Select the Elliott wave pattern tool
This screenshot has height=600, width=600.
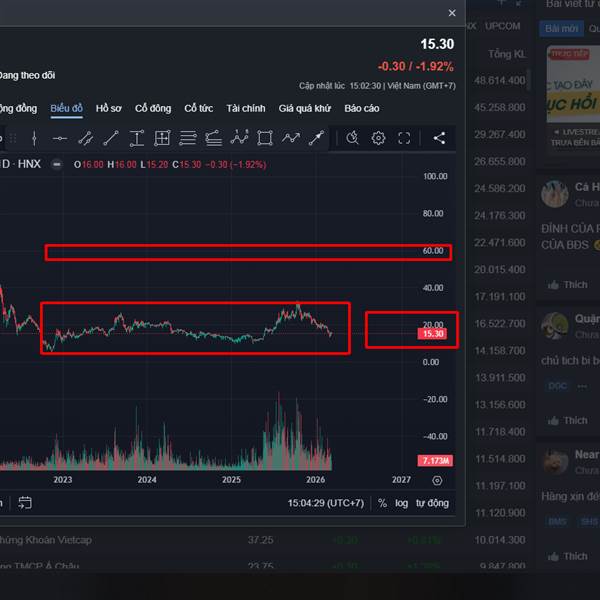(x=240, y=137)
